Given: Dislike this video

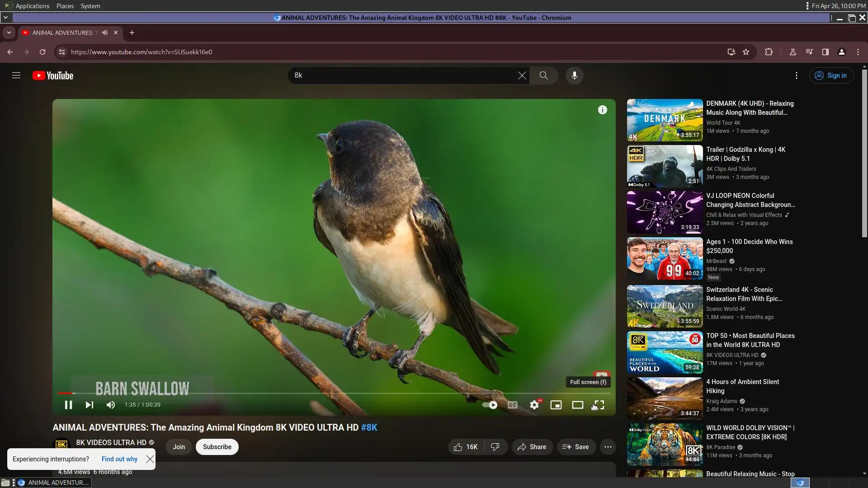Looking at the screenshot, I should point(495,447).
